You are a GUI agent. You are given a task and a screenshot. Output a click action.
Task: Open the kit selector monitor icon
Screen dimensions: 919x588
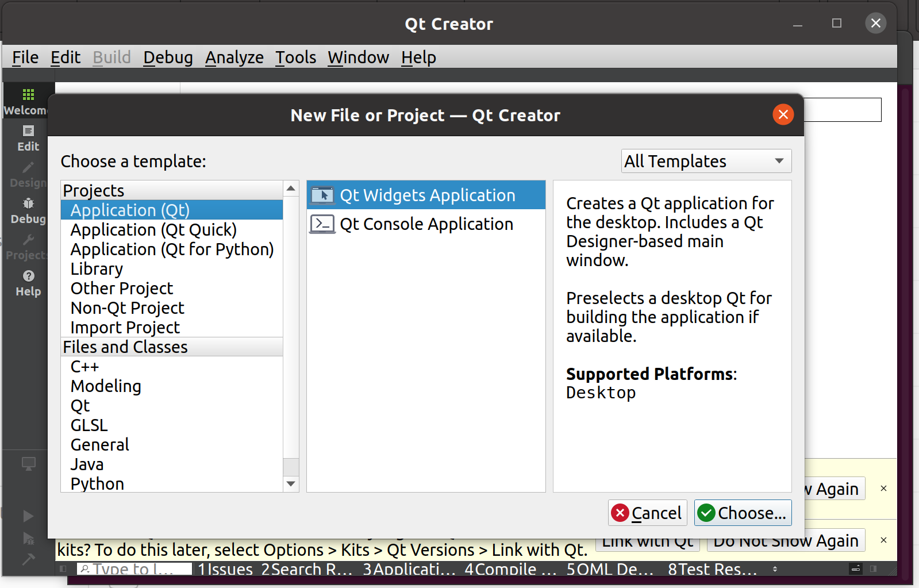(x=28, y=463)
